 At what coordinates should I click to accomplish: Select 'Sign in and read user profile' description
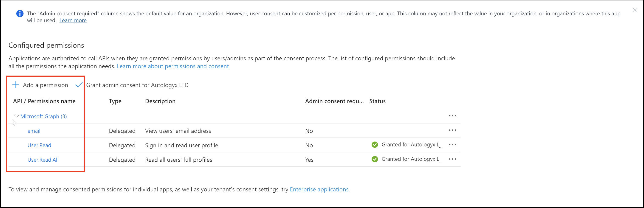[x=181, y=145]
